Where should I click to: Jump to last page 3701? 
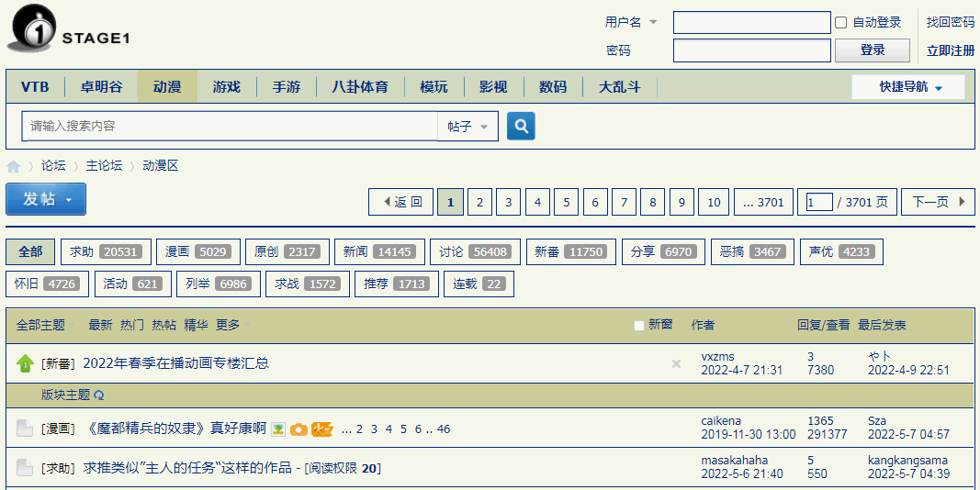pos(763,202)
